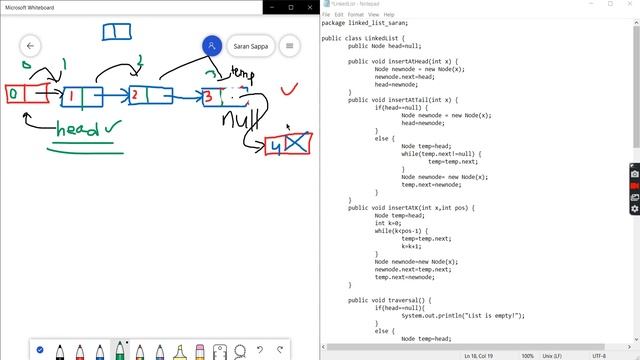This screenshot has height=360, width=640.
Task: Maximize the Microsoft Whiteboard window
Action: [x=291, y=7]
